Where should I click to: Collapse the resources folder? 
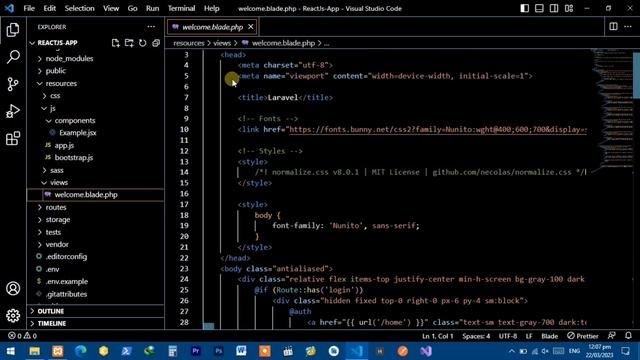(x=96, y=83)
